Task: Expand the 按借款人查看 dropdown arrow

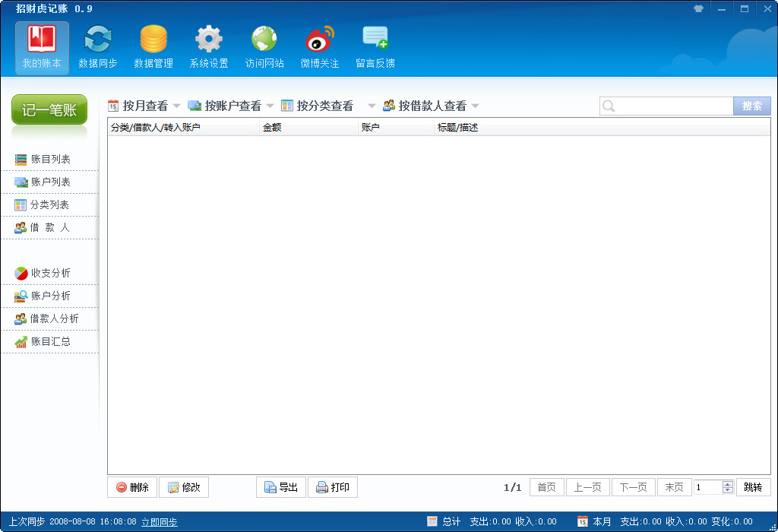Action: pos(476,106)
